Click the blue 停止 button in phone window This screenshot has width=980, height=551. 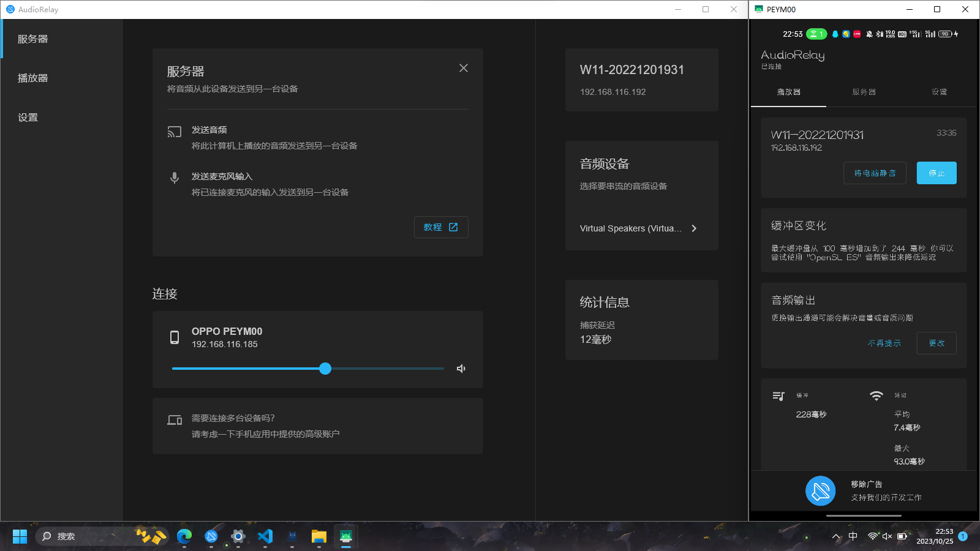pos(937,173)
